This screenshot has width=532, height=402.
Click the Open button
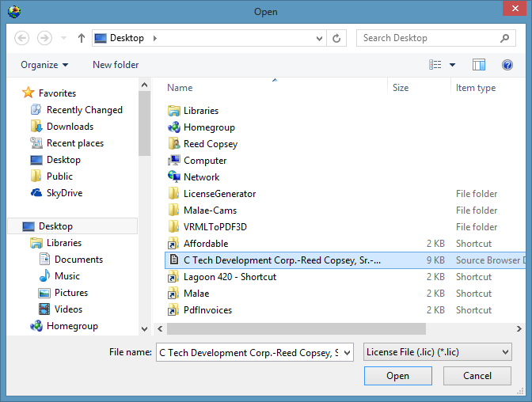398,376
